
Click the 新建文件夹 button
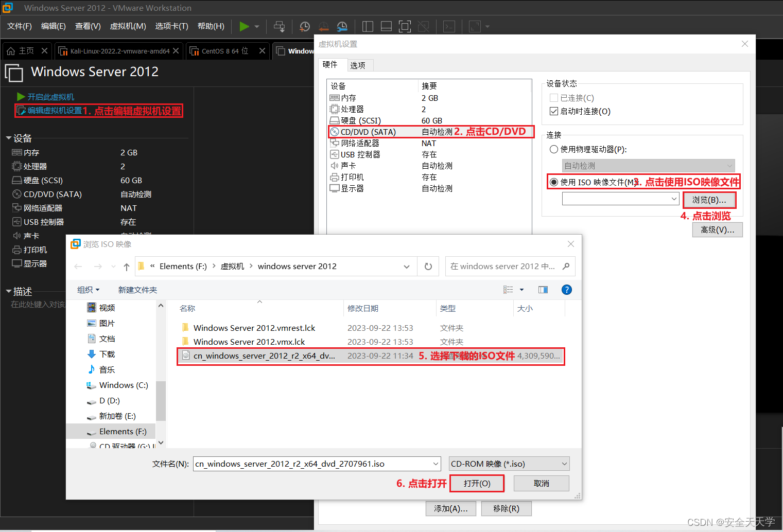138,290
